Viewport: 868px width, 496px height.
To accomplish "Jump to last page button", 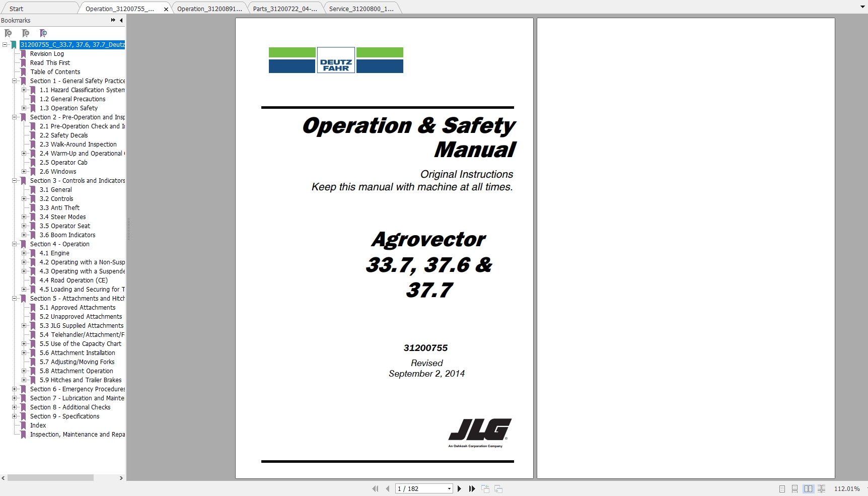I will click(472, 488).
